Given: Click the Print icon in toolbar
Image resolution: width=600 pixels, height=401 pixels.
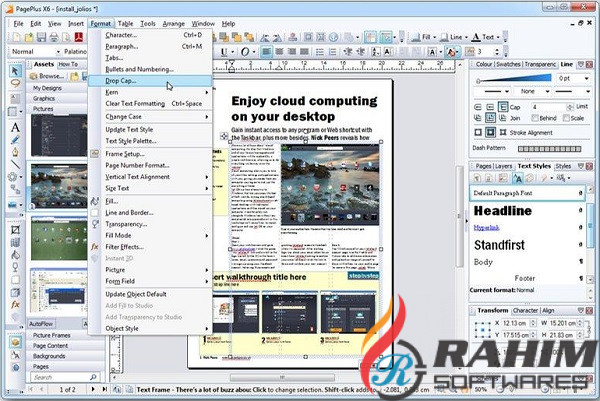Looking at the screenshot, I should (54, 37).
